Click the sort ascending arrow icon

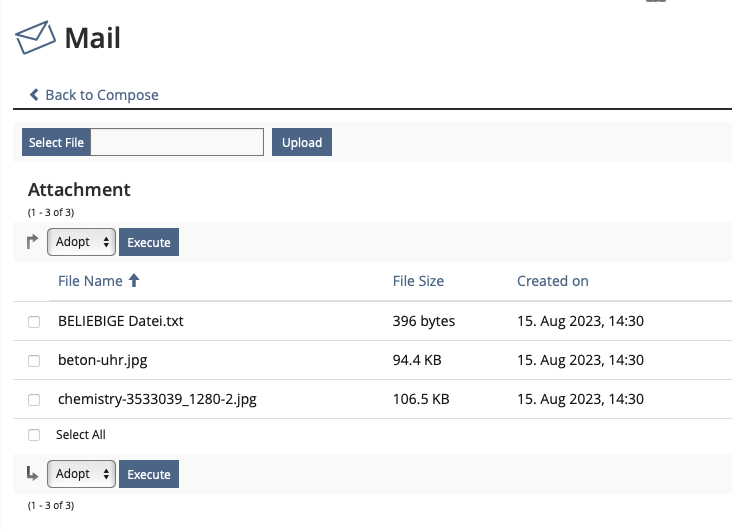pyautogui.click(x=134, y=281)
